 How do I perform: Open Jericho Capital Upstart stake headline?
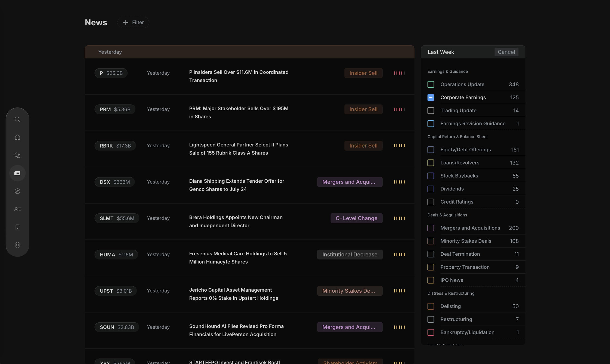point(234,294)
